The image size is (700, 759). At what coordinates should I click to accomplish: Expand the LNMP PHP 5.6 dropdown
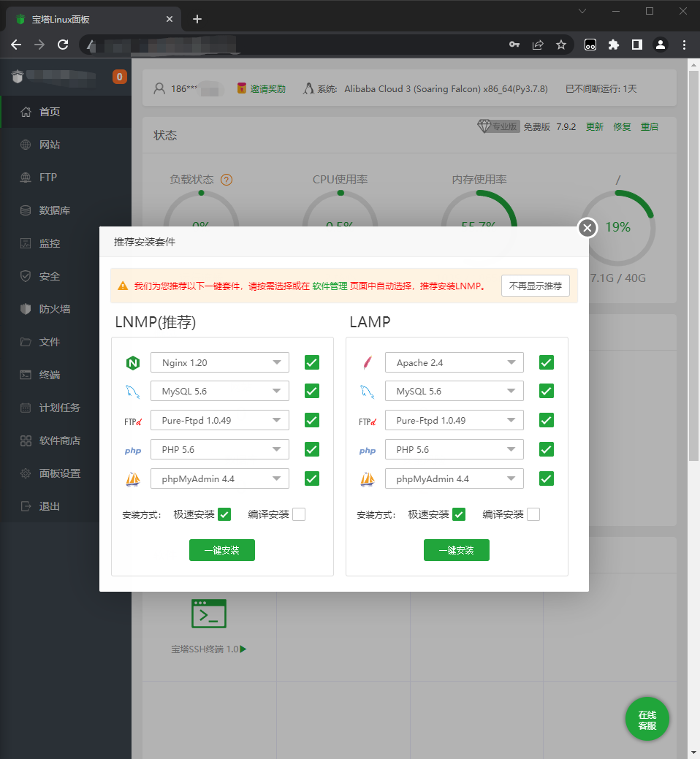[x=220, y=450]
